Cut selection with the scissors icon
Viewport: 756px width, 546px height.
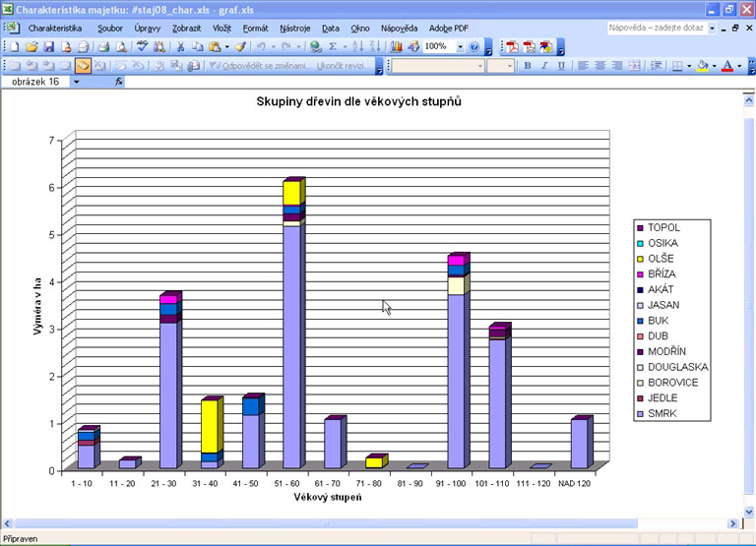pos(181,46)
